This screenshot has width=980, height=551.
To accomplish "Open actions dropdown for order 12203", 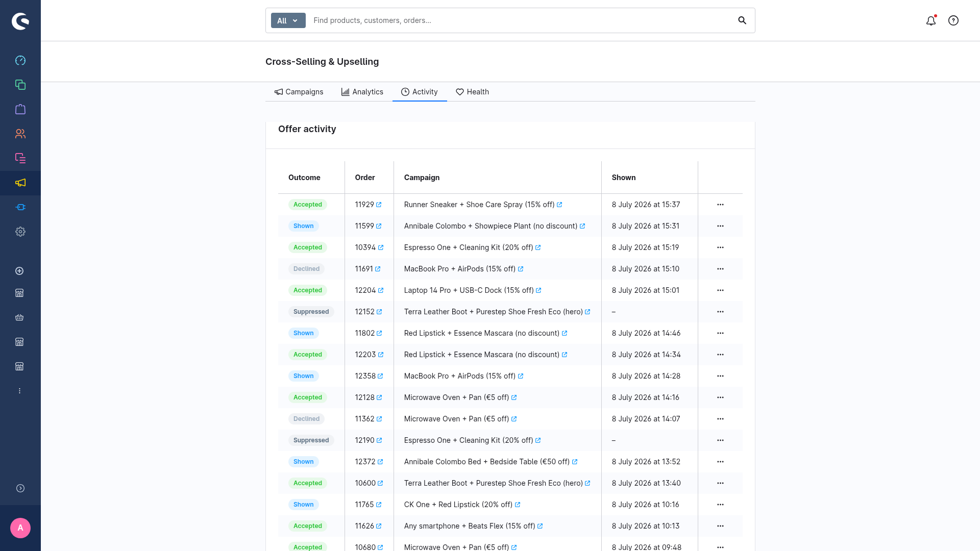I will coord(720,355).
